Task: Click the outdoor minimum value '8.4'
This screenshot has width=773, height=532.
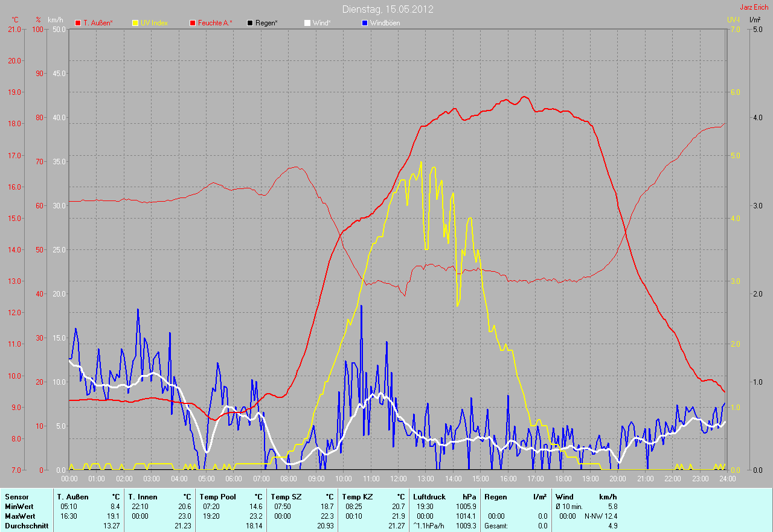Action: pos(115,507)
